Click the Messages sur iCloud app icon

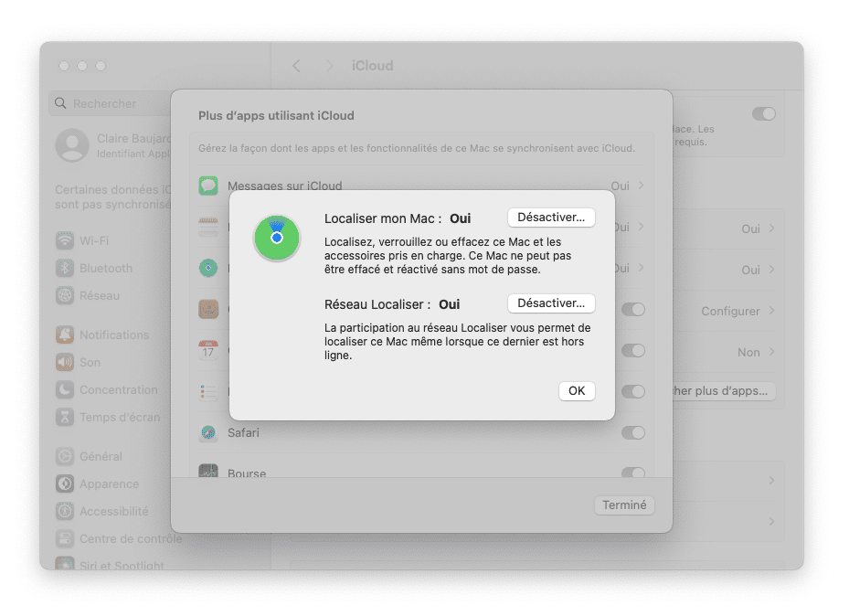tap(208, 186)
